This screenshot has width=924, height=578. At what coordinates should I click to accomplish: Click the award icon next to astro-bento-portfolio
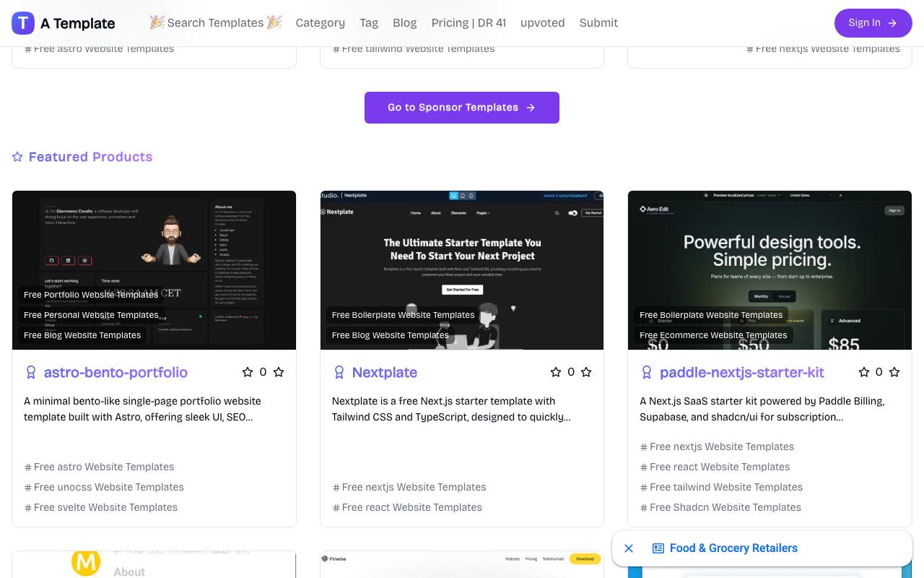[x=31, y=372]
